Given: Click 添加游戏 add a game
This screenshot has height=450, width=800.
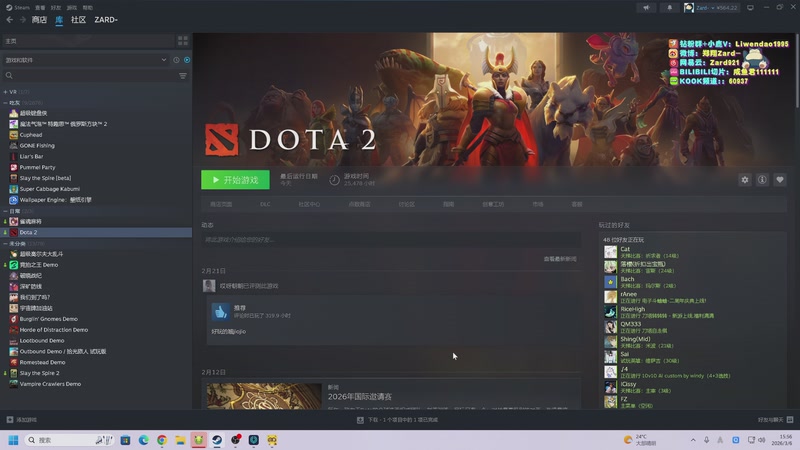Looking at the screenshot, I should pos(22,420).
